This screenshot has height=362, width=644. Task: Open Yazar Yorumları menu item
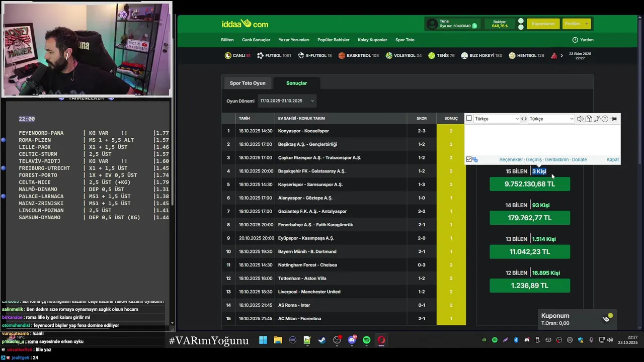pyautogui.click(x=294, y=40)
